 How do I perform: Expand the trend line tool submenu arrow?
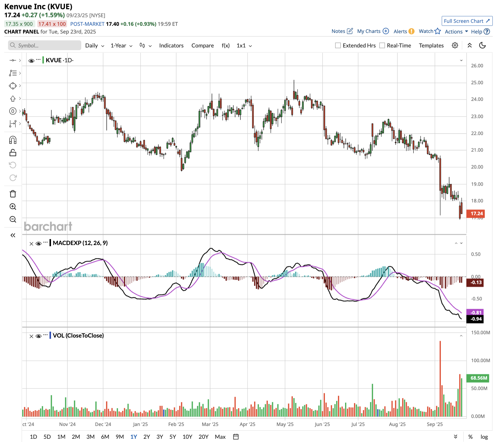click(x=20, y=60)
